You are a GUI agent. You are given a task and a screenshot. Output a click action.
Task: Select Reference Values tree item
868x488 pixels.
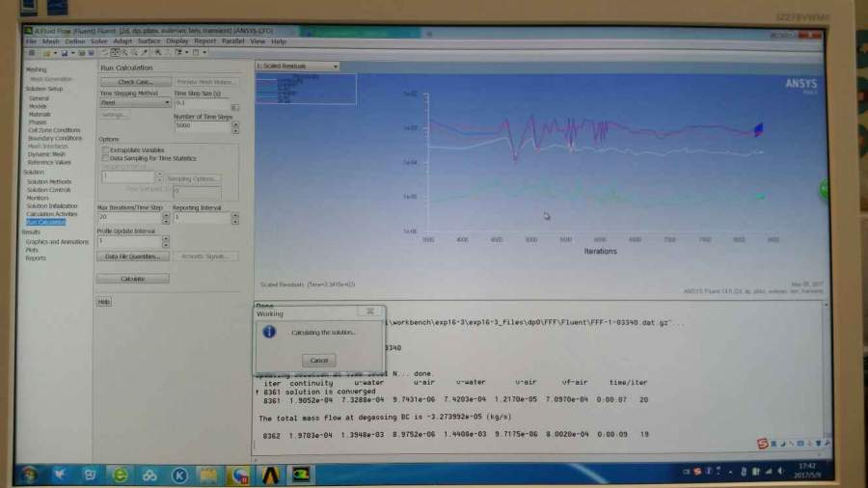coord(49,163)
